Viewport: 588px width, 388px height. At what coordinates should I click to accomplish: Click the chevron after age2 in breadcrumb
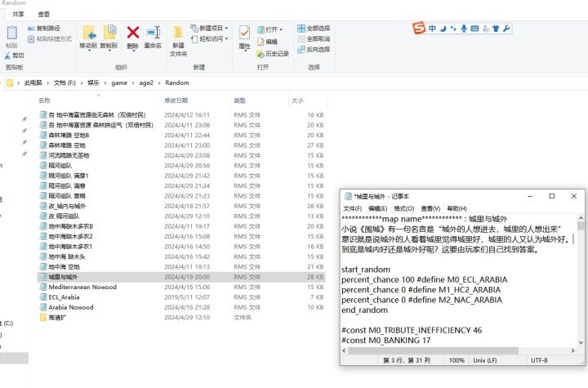[159, 83]
